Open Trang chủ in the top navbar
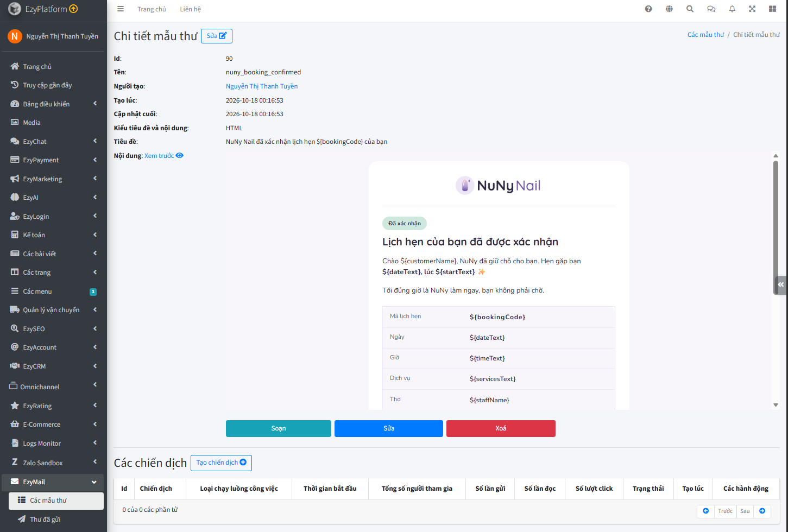The height and width of the screenshot is (532, 788). pyautogui.click(x=152, y=9)
